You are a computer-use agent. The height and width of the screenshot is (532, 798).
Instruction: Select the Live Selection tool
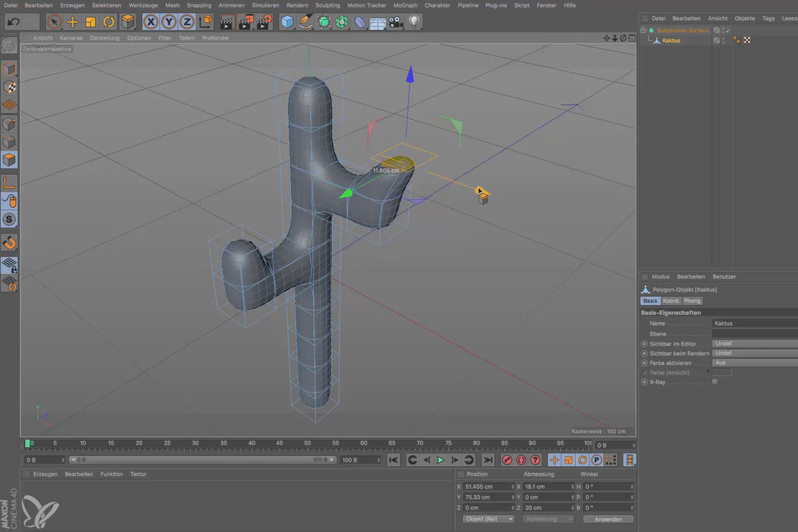click(55, 22)
